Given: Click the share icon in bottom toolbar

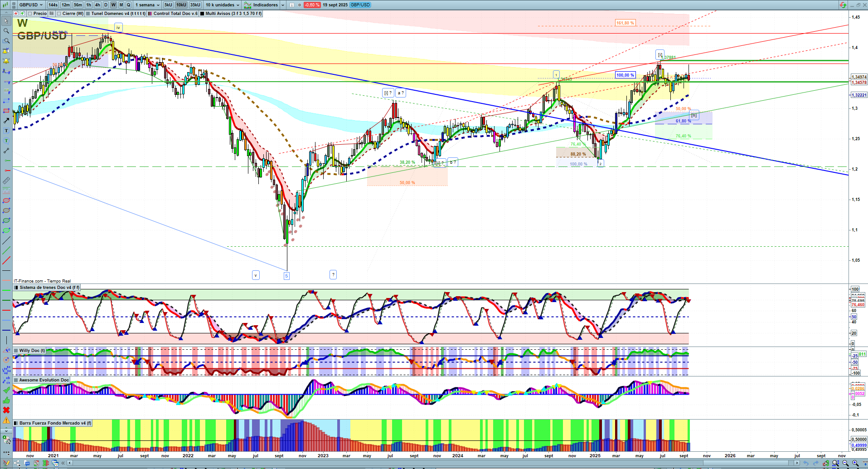Looking at the screenshot, I should (17, 463).
